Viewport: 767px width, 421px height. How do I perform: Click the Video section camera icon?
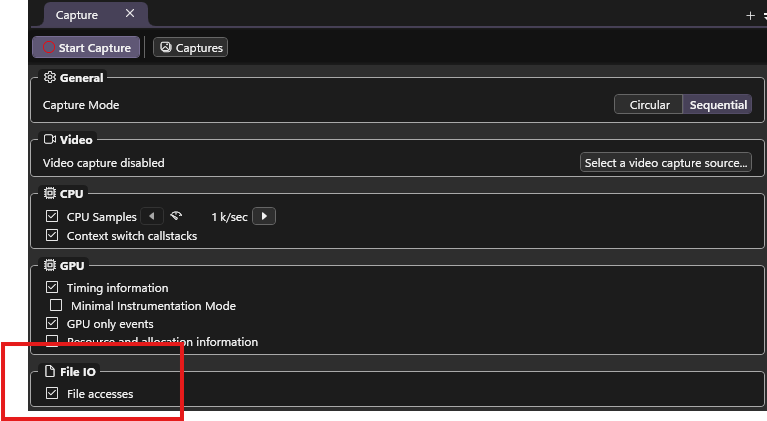(x=49, y=139)
